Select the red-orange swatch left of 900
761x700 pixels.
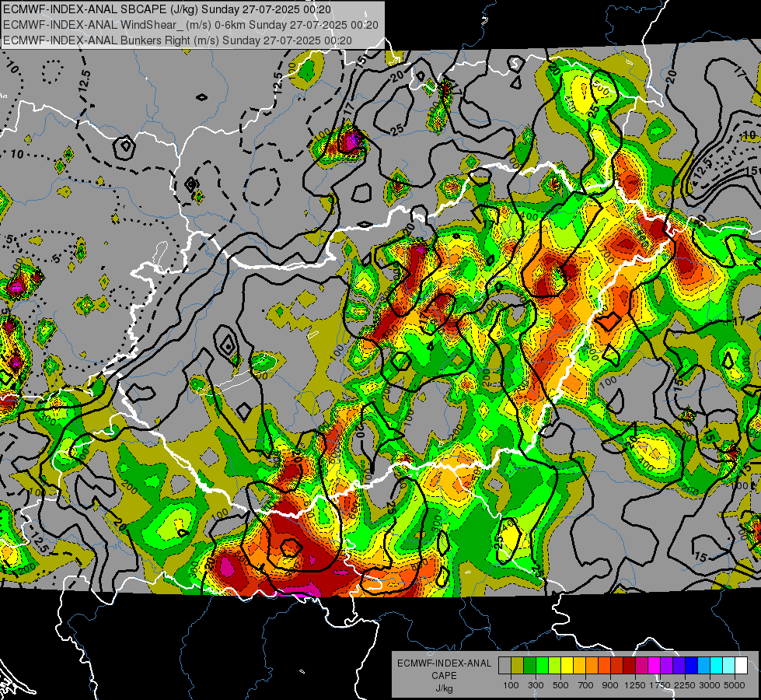[604, 666]
